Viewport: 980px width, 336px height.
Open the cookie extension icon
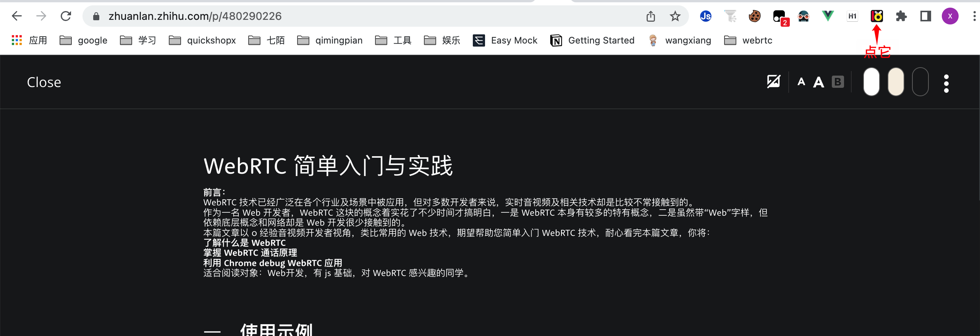pos(755,16)
